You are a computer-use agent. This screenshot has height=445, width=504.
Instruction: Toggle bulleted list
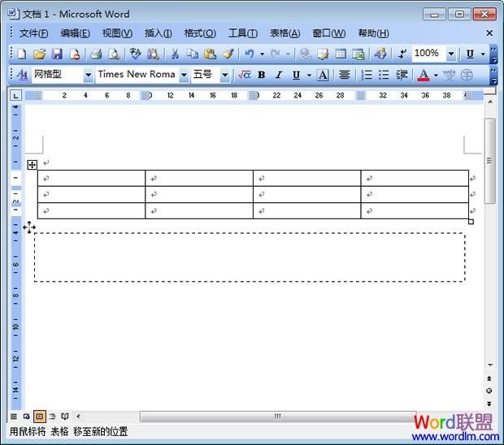pos(384,75)
